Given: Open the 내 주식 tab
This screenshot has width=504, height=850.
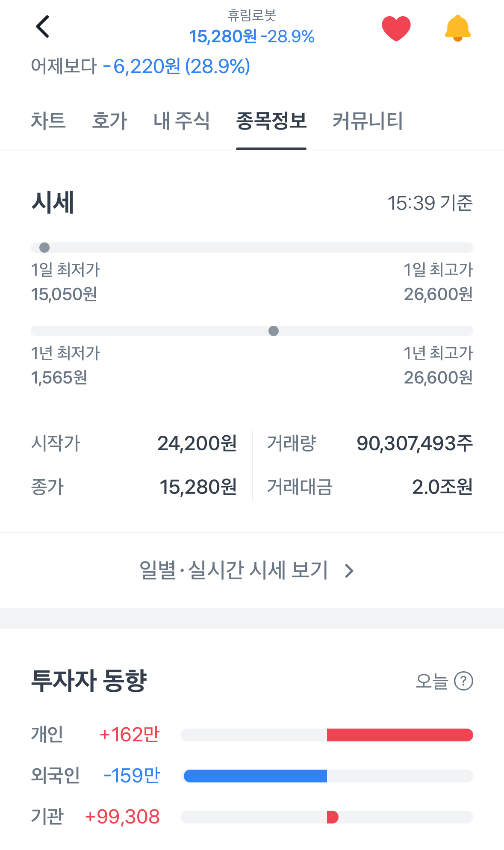Looking at the screenshot, I should [x=181, y=121].
